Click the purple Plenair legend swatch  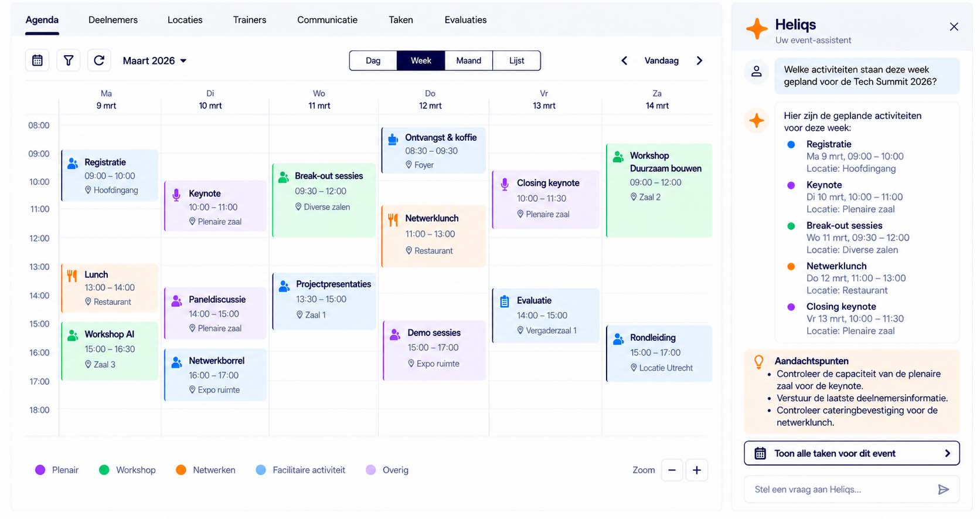(40, 470)
